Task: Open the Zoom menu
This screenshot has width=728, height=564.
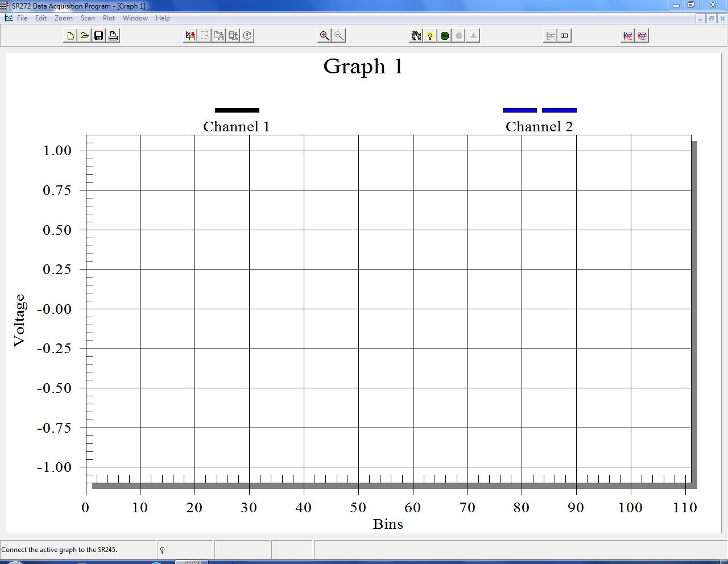Action: (x=63, y=18)
